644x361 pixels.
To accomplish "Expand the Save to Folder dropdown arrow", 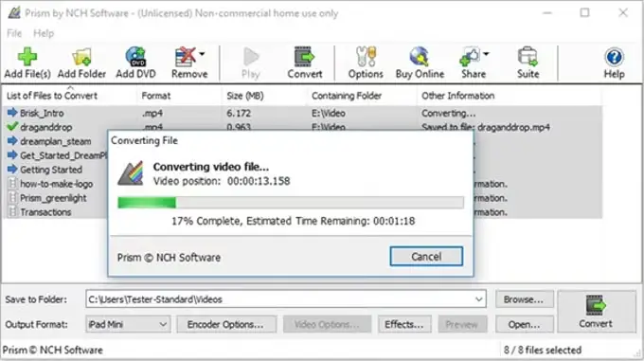I will 479,299.
